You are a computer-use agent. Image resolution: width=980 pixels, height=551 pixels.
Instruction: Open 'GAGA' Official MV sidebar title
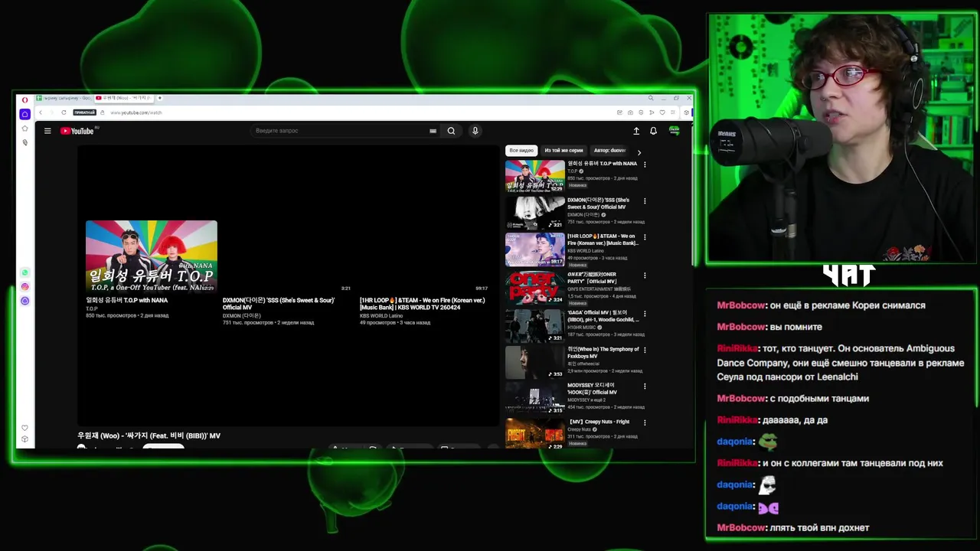603,316
